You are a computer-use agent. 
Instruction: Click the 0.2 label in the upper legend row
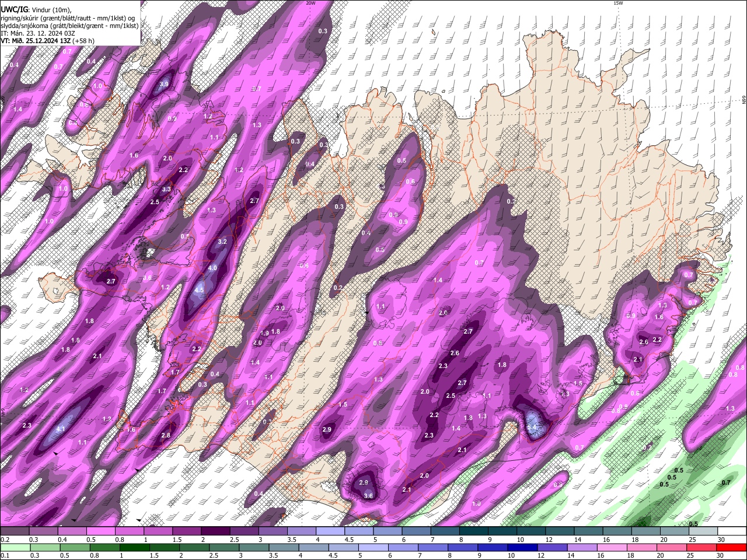(4, 540)
